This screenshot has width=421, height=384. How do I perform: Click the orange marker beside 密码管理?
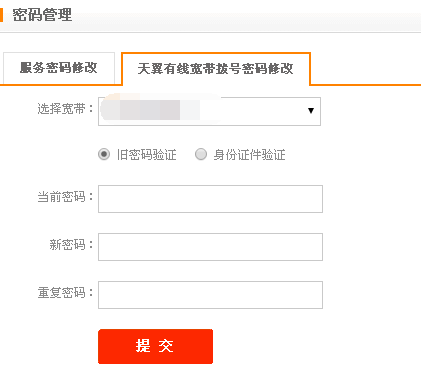pos(1,15)
